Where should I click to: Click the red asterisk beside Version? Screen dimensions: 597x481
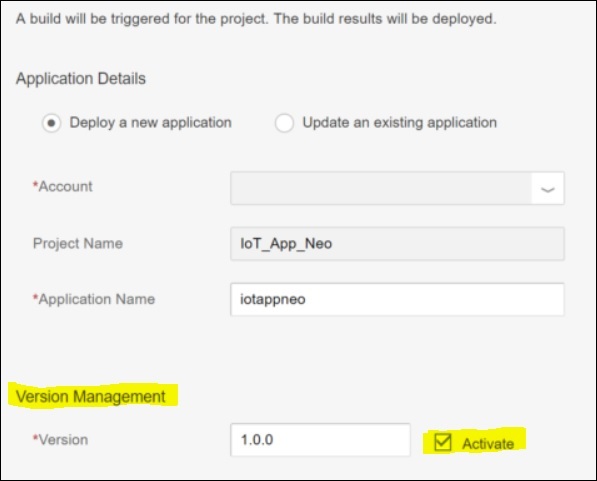(x=35, y=438)
